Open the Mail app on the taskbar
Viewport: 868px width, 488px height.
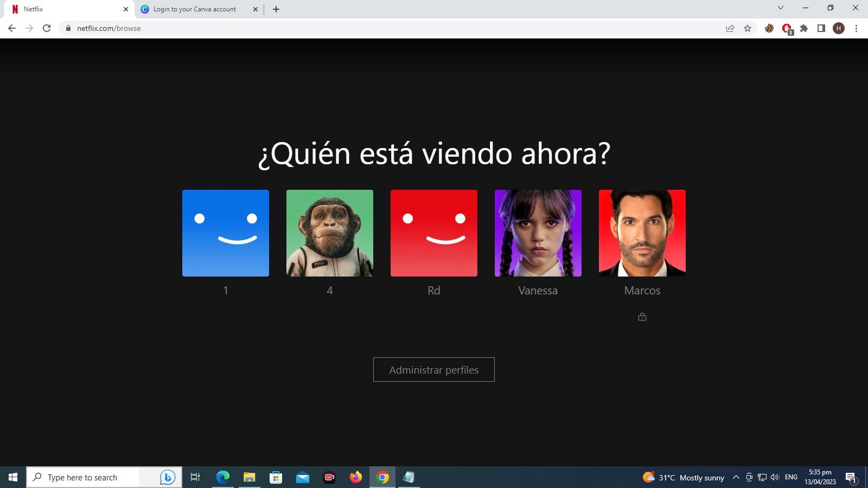point(303,477)
